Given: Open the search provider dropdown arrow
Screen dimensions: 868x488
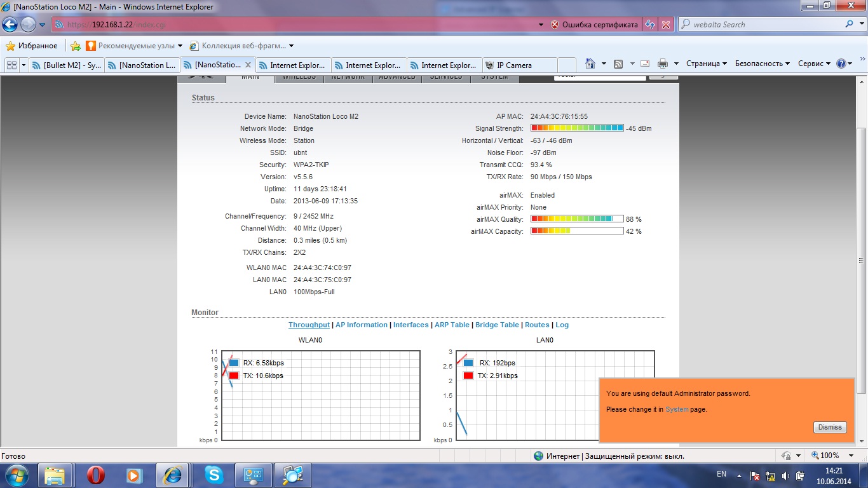Looking at the screenshot, I should click(x=860, y=25).
